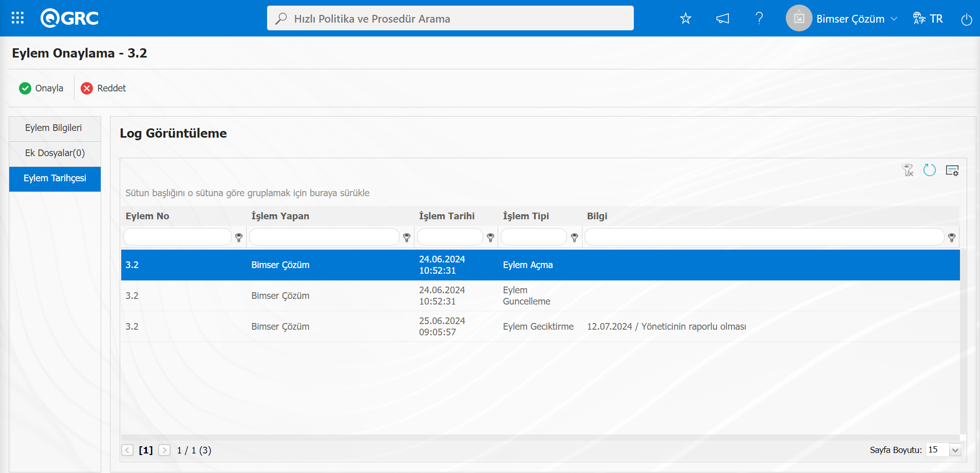
Task: Reject with the Reddet button
Action: tap(103, 88)
